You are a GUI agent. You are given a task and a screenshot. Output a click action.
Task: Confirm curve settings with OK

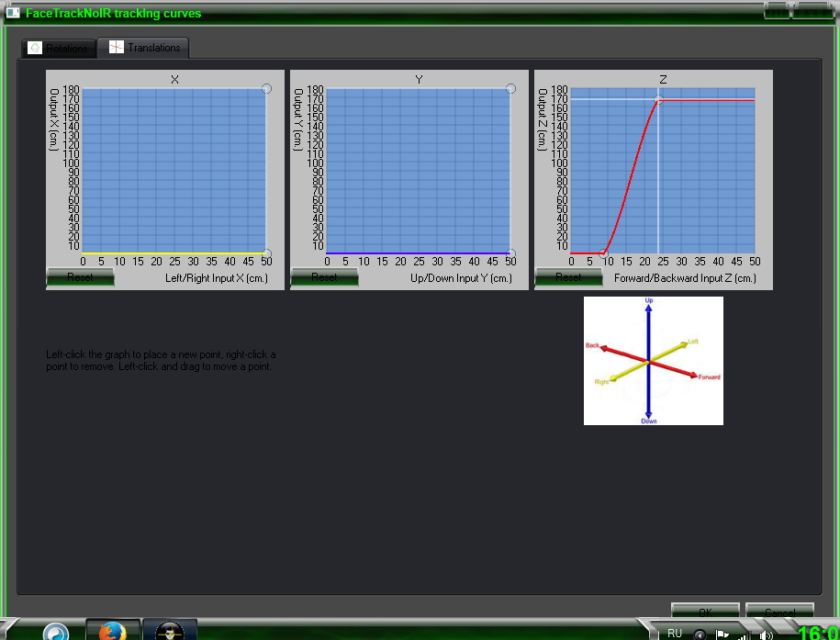705,612
